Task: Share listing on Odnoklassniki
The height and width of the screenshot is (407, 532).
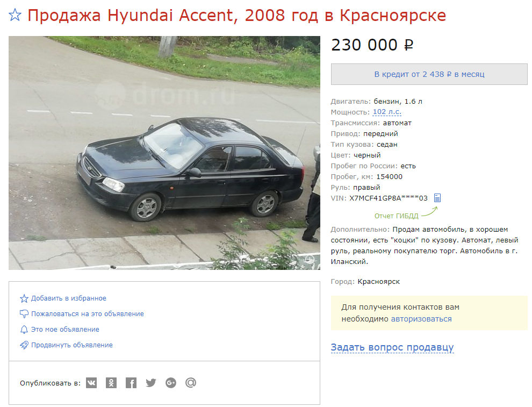Action: 111,383
